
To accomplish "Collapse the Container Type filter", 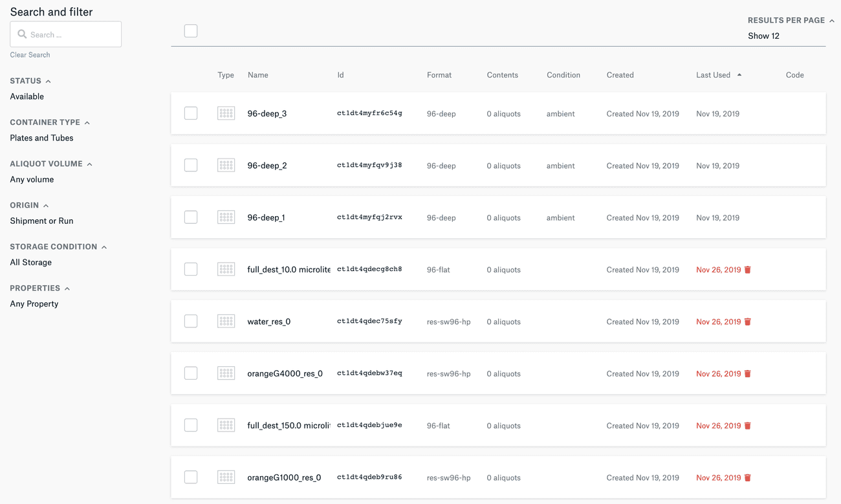I will pyautogui.click(x=87, y=122).
